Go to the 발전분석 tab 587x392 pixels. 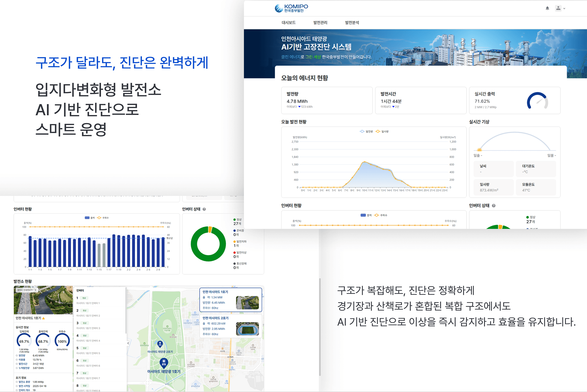tap(352, 23)
